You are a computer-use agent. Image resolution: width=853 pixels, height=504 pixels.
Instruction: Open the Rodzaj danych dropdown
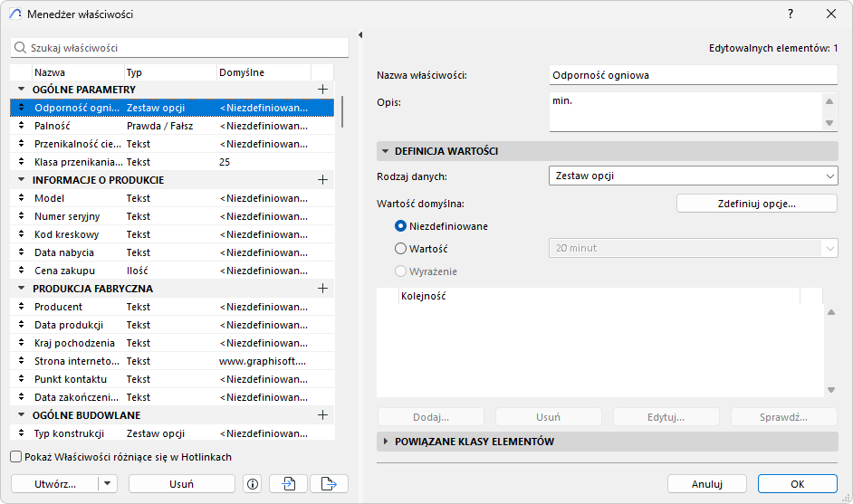click(693, 176)
